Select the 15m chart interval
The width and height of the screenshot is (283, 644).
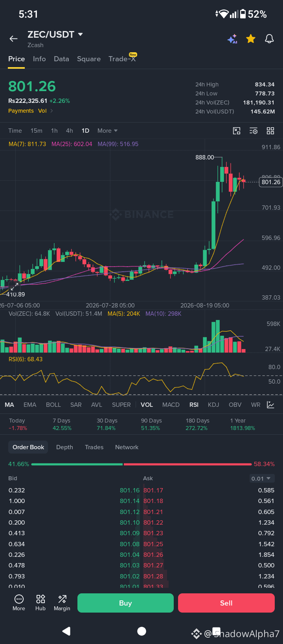pos(37,131)
